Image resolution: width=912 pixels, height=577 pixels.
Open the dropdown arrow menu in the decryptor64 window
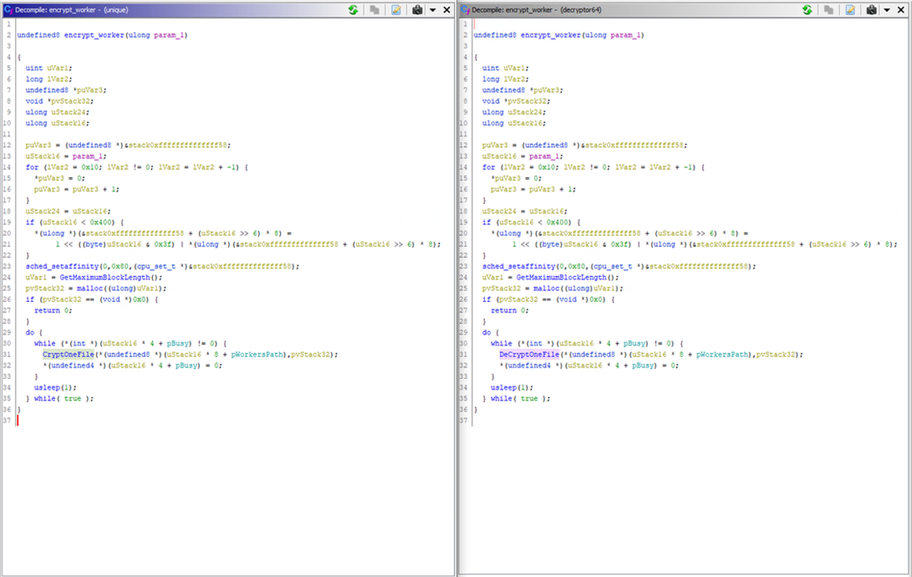[887, 10]
